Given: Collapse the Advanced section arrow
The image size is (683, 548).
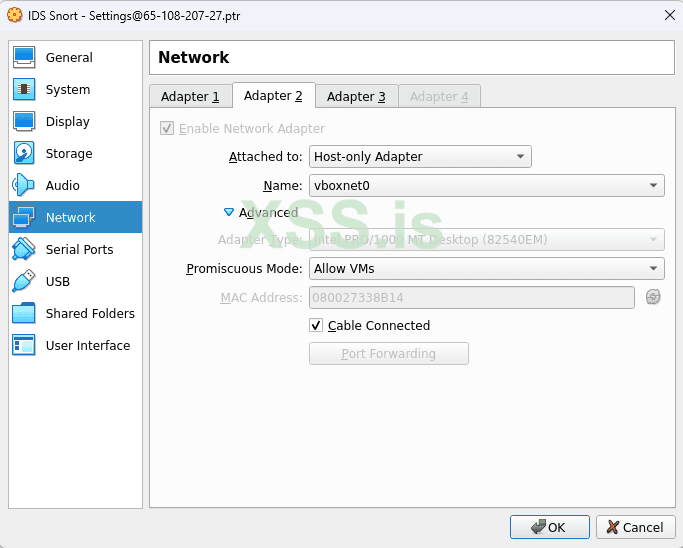Looking at the screenshot, I should pyautogui.click(x=229, y=212).
